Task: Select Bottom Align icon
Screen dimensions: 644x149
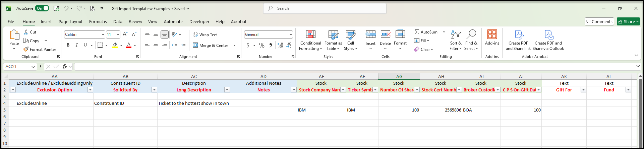Action: (165, 34)
